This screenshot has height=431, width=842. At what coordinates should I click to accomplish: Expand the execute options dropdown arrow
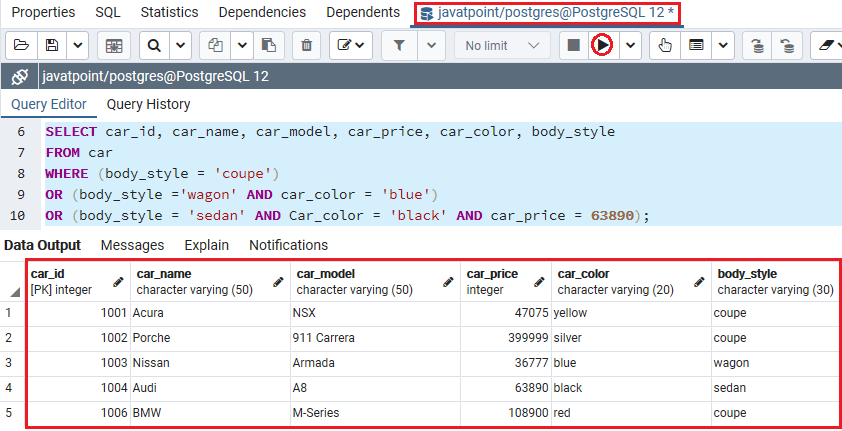630,46
